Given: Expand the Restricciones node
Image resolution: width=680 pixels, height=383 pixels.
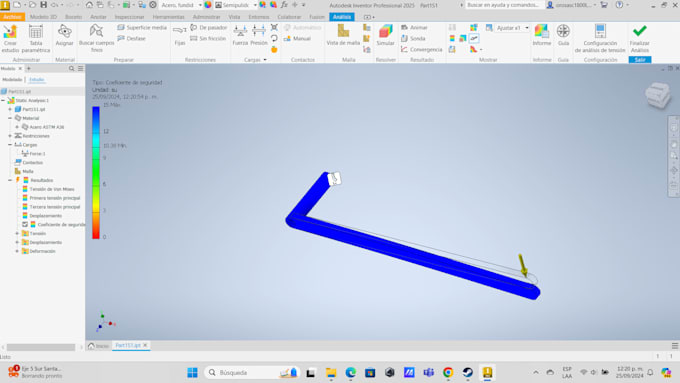Looking at the screenshot, I should [x=10, y=136].
